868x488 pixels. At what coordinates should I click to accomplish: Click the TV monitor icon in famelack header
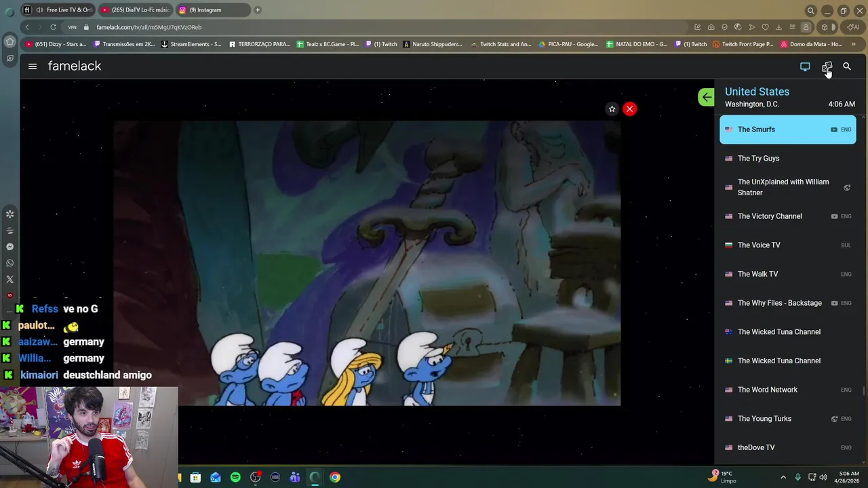click(805, 66)
